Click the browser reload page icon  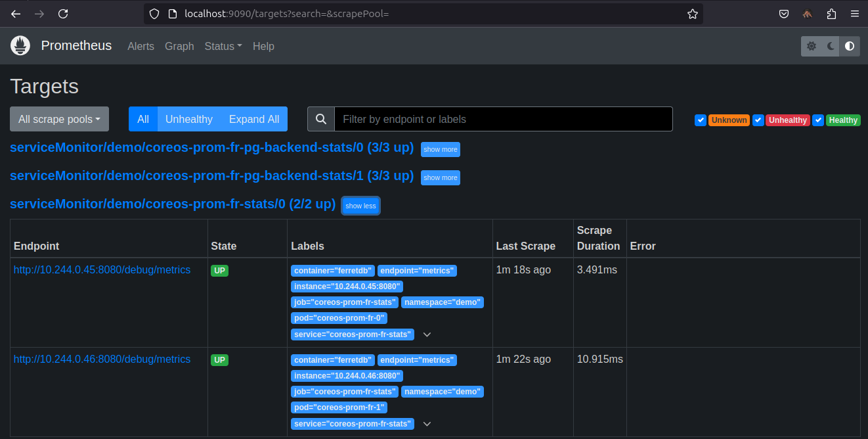coord(63,14)
